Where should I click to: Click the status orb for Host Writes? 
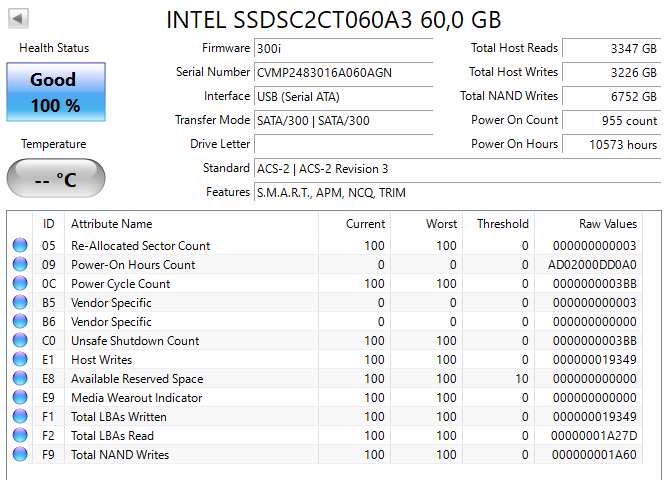click(x=21, y=360)
